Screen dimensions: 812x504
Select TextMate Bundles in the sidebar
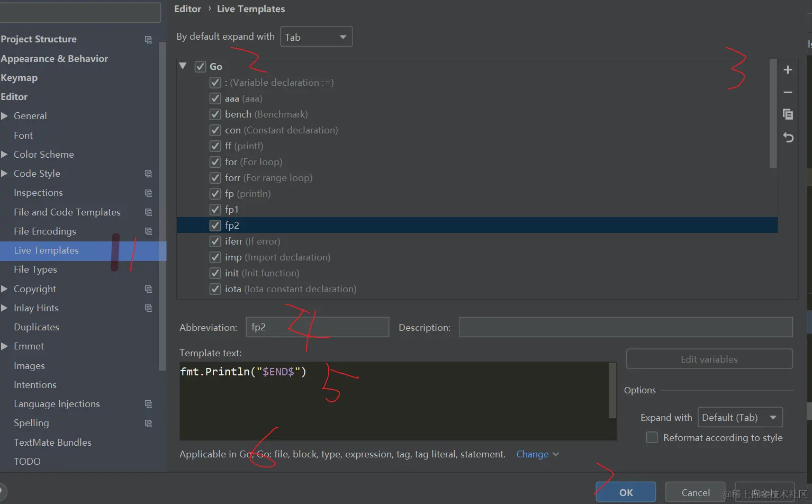[52, 443]
